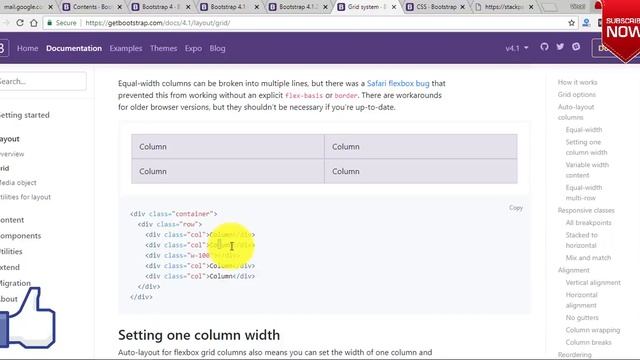Jump to Equal-width multi-row section
This screenshot has height=360, width=640.
click(584, 193)
